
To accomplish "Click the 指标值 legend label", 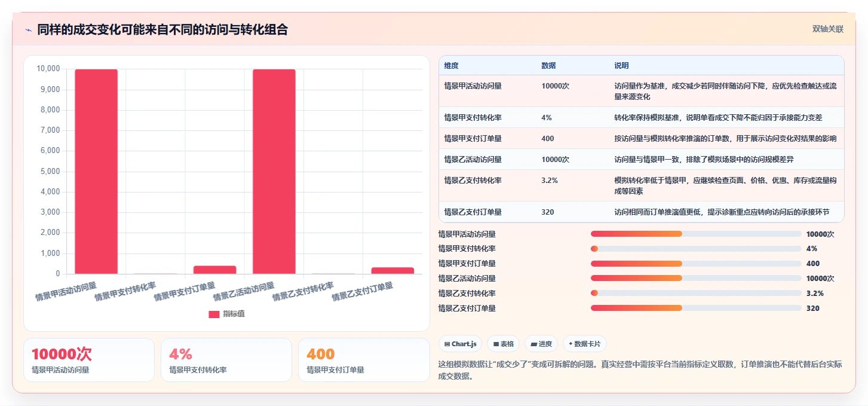I will [234, 314].
